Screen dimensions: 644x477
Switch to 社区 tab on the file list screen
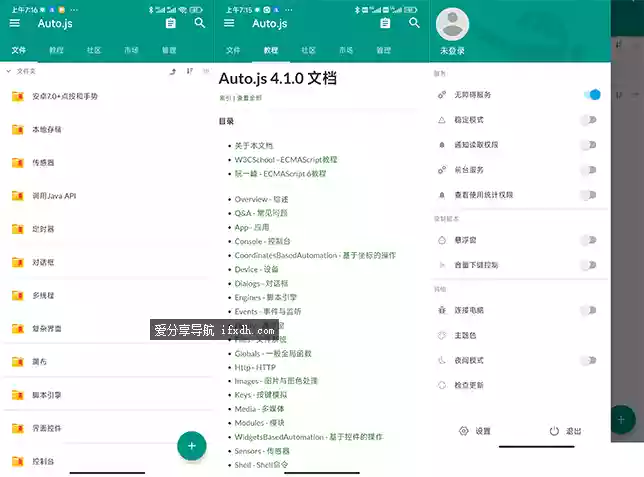pyautogui.click(x=94, y=50)
